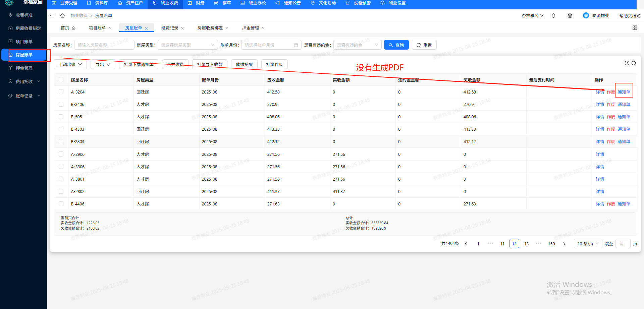Refresh the table with reload icon
The width and height of the screenshot is (644, 309).
pyautogui.click(x=634, y=63)
